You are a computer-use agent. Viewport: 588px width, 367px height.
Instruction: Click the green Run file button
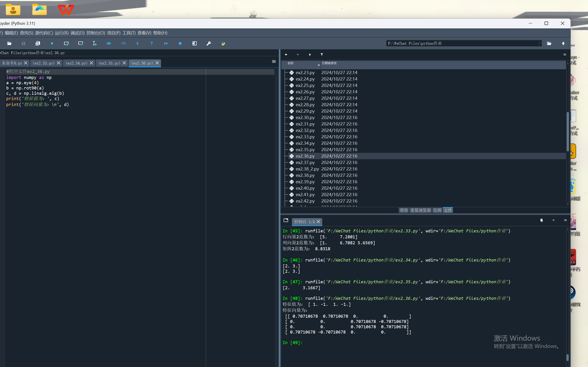pyautogui.click(x=52, y=43)
